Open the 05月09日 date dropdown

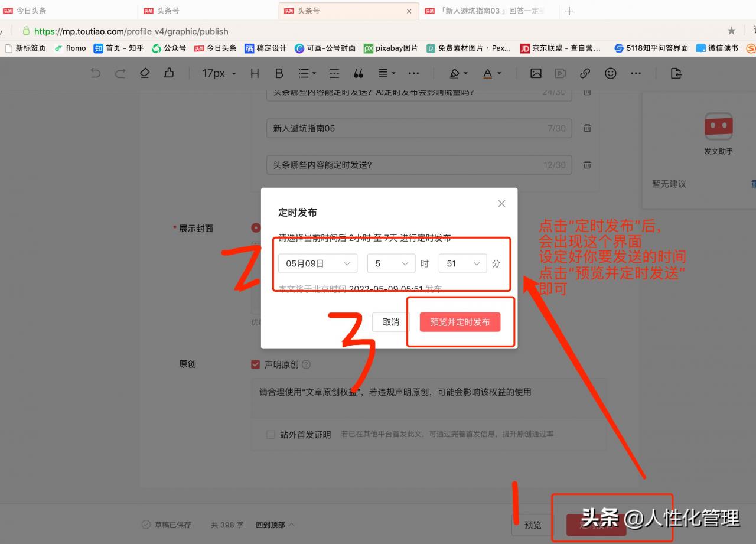tap(318, 263)
